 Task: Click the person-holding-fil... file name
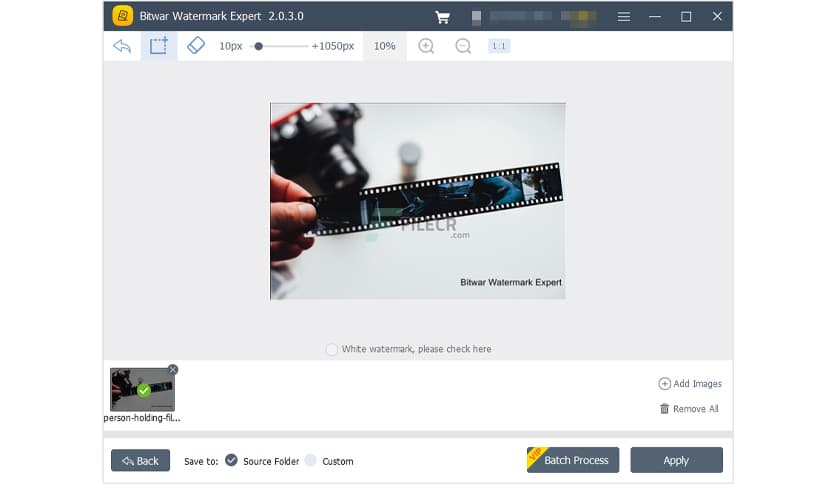142,418
